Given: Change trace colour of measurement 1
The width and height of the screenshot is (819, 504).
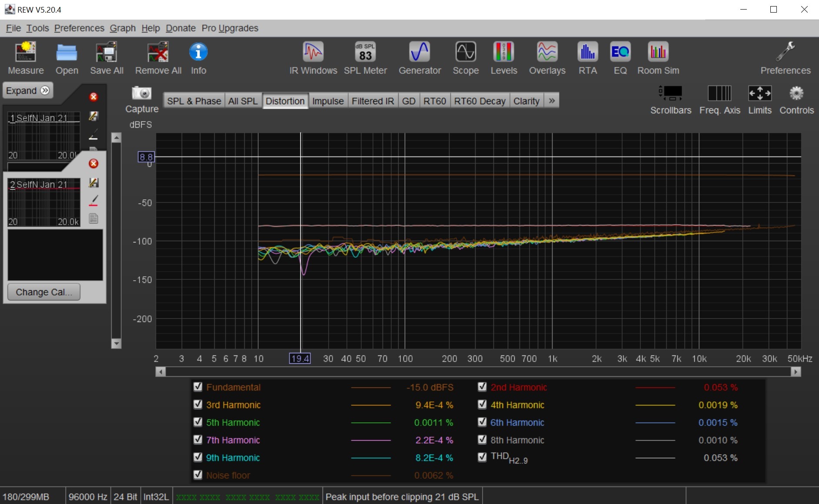Looking at the screenshot, I should 93,134.
